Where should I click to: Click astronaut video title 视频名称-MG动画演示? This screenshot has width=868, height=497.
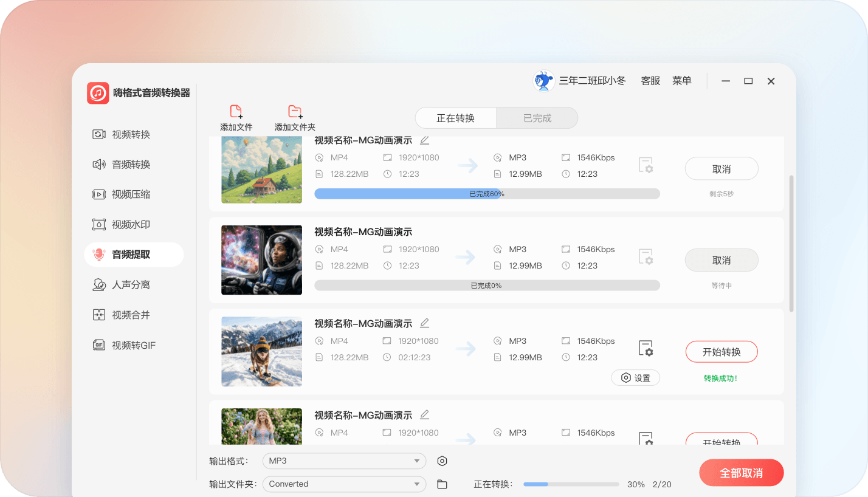(363, 231)
